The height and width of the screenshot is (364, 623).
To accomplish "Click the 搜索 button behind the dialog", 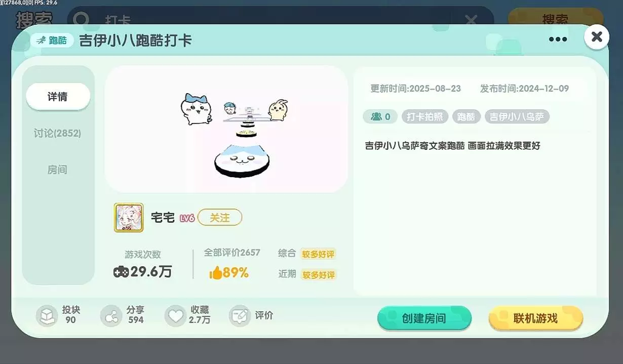I will [555, 20].
